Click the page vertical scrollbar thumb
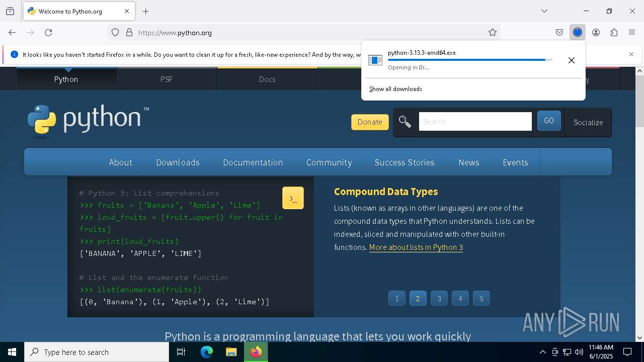644x362 pixels. (639, 101)
